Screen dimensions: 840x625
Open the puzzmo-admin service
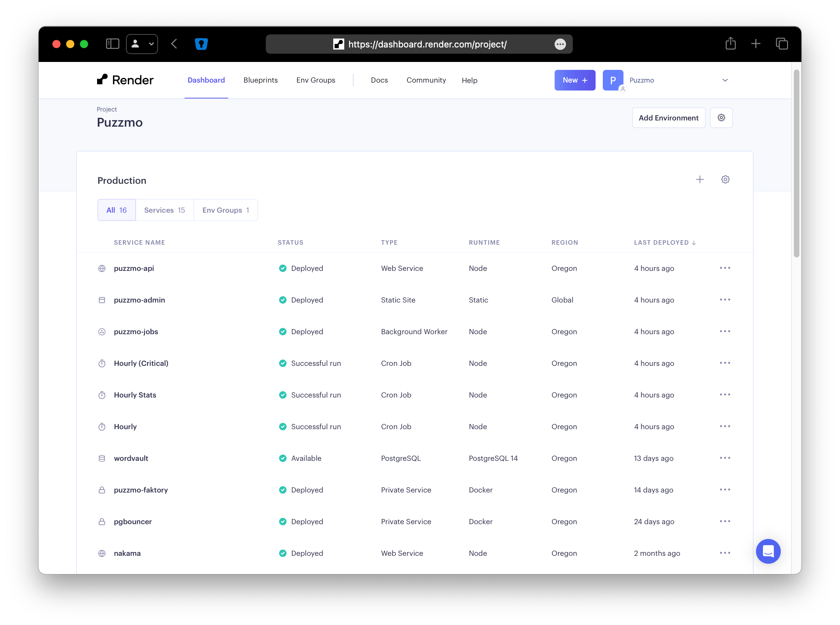point(139,300)
